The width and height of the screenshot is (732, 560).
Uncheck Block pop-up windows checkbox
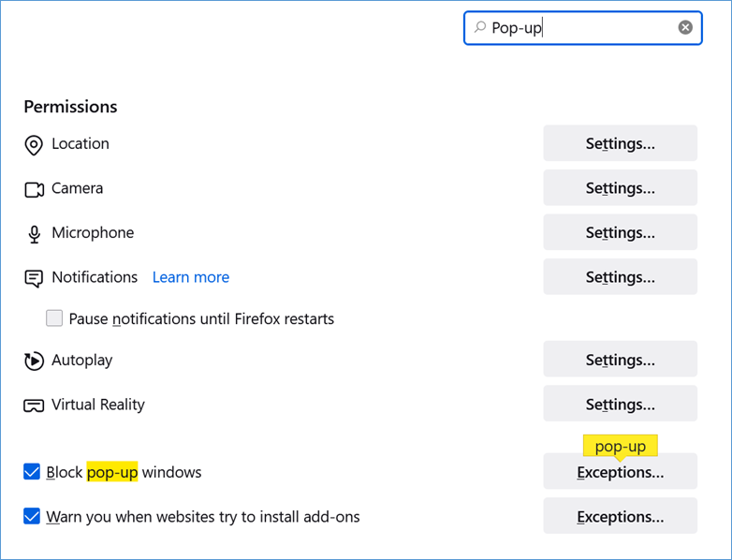32,472
